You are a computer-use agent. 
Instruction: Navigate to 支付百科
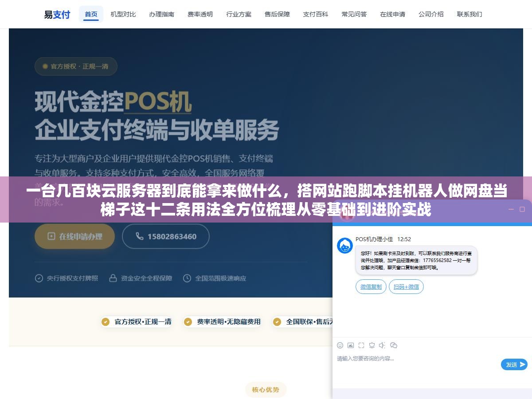(x=316, y=14)
